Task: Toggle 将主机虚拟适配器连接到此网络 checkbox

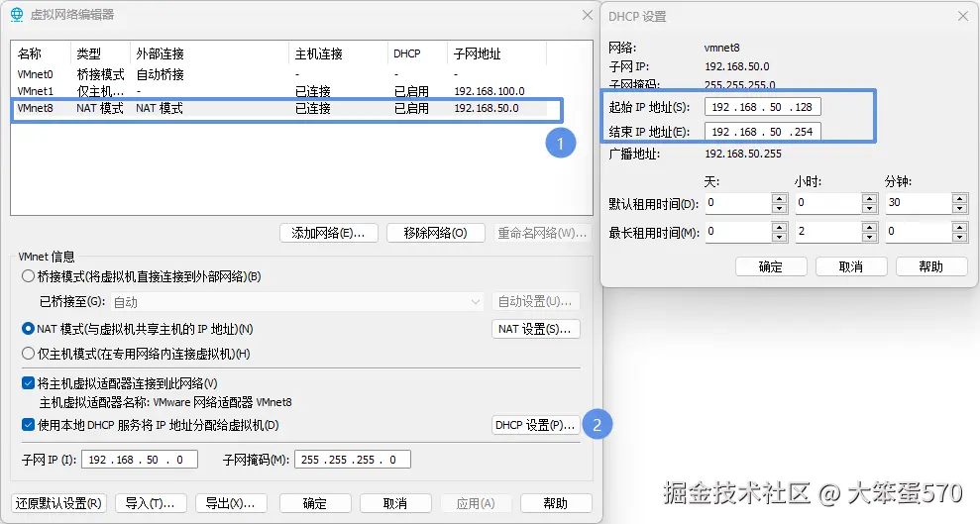Action: [28, 383]
